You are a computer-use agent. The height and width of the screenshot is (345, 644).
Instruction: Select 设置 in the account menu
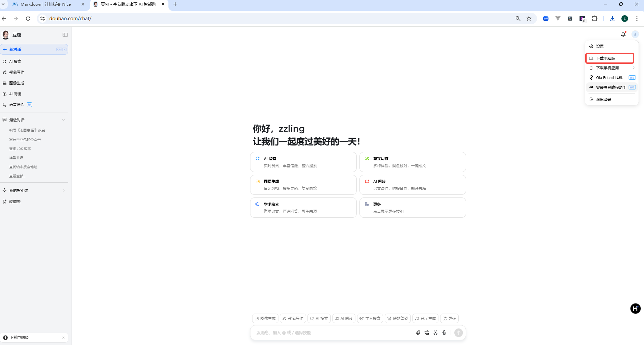coord(612,46)
